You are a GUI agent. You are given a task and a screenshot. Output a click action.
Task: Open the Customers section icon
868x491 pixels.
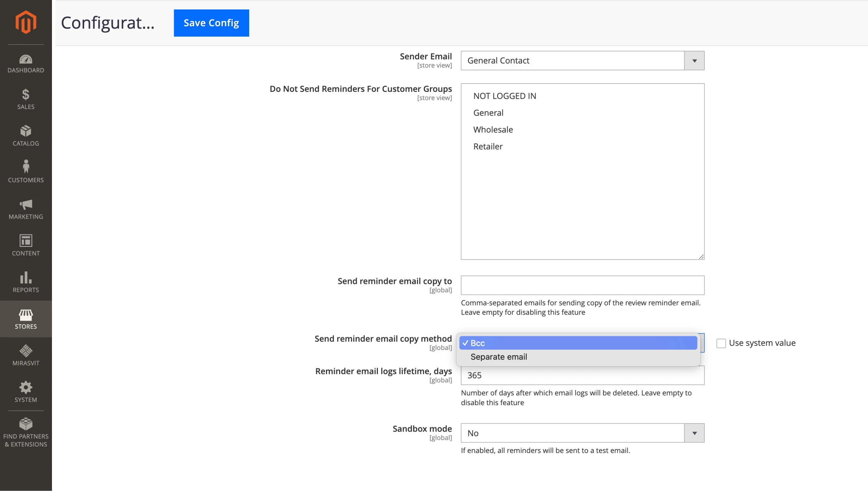pyautogui.click(x=26, y=170)
